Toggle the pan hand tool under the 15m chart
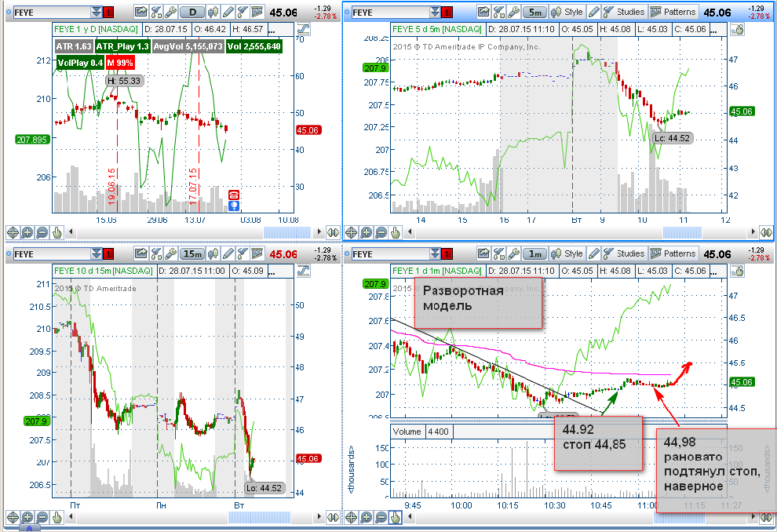The image size is (777, 532). point(57,518)
